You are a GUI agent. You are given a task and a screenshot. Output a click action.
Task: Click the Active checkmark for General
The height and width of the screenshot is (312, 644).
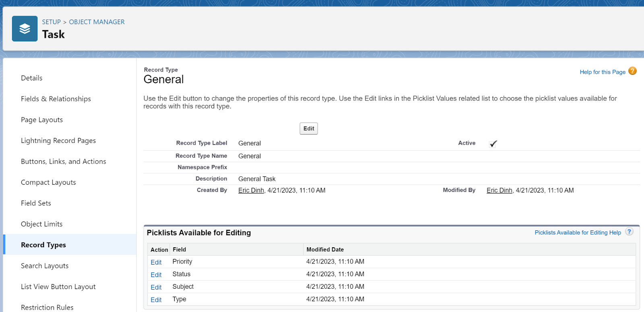[493, 144]
